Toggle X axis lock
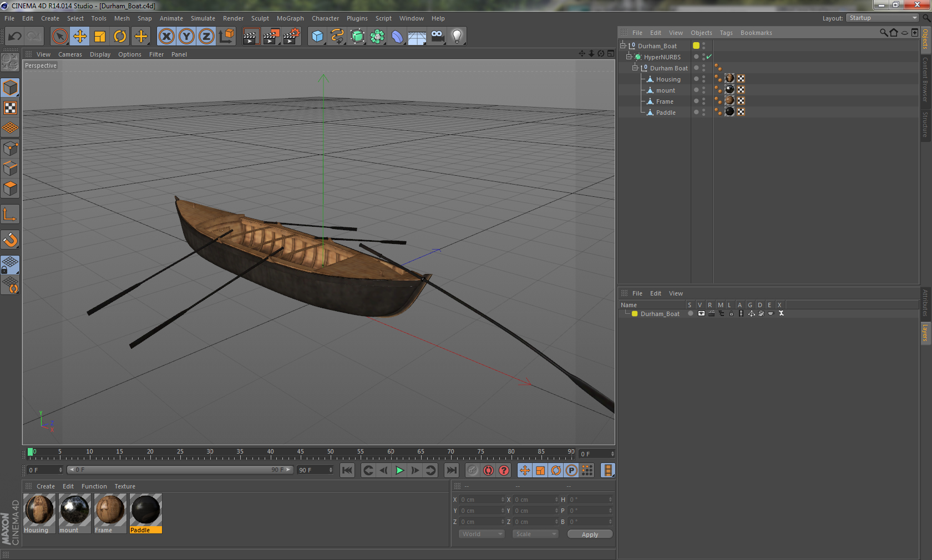The height and width of the screenshot is (560, 932). (x=166, y=37)
